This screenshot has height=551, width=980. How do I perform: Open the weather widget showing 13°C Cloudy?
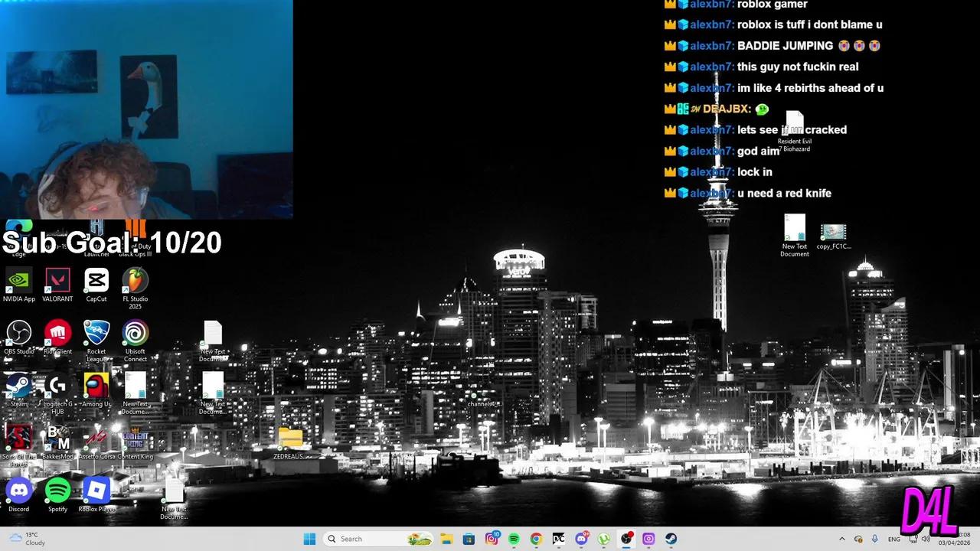point(27,539)
